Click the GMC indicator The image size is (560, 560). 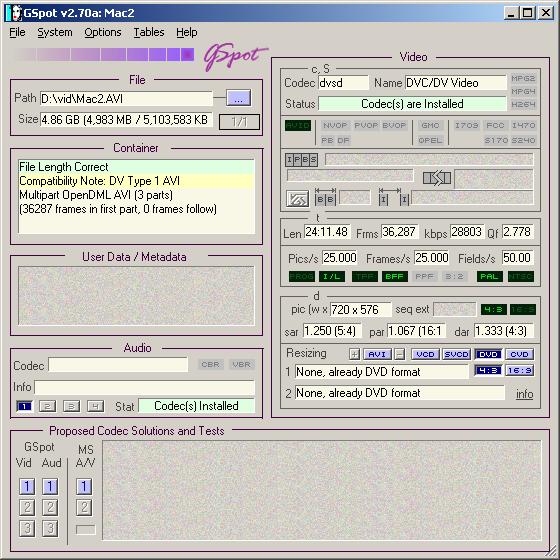(430, 125)
